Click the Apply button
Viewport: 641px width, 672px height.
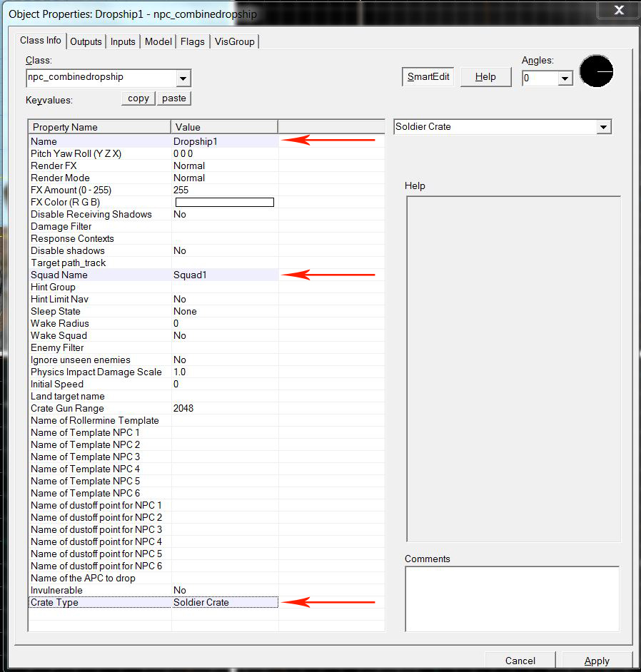597,661
